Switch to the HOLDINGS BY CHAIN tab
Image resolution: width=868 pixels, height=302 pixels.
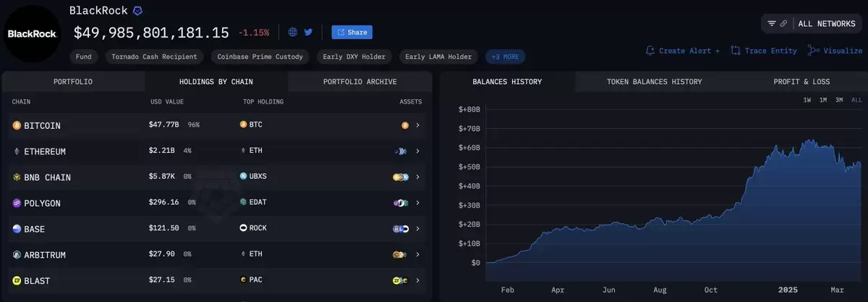point(216,82)
